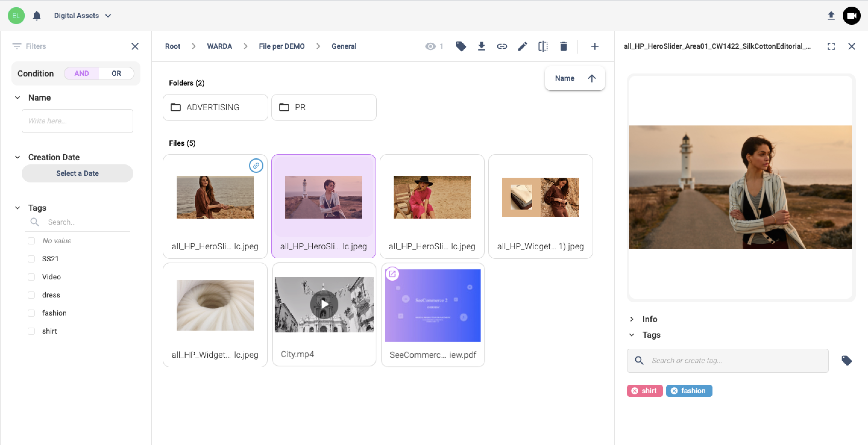Edit the selected asset with the pencil icon

522,46
